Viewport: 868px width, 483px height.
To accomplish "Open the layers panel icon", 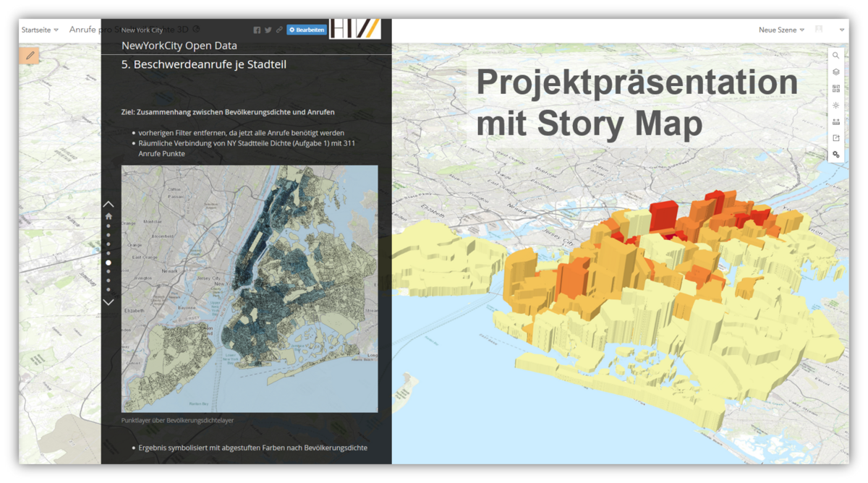I will (835, 72).
